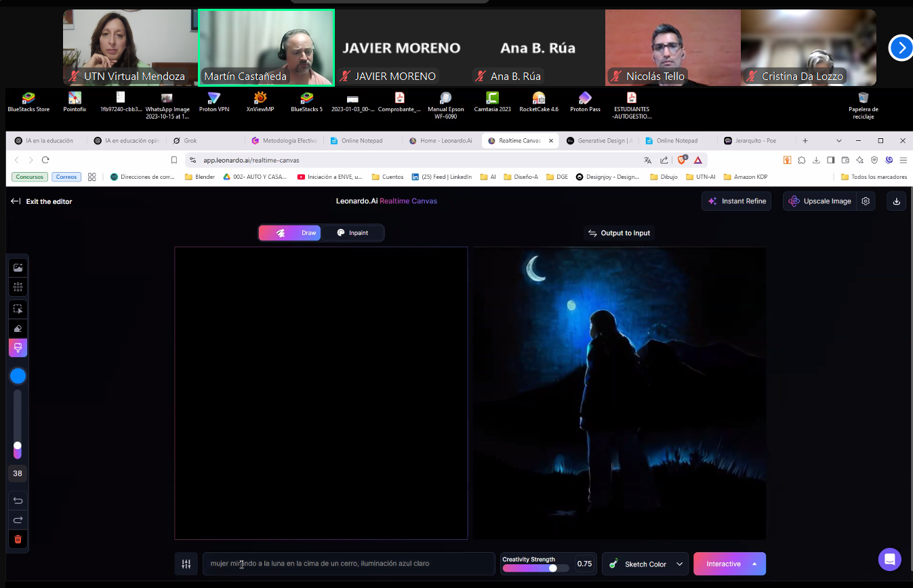Adjust the Creativity Strength slider
The width and height of the screenshot is (913, 588).
coord(535,568)
